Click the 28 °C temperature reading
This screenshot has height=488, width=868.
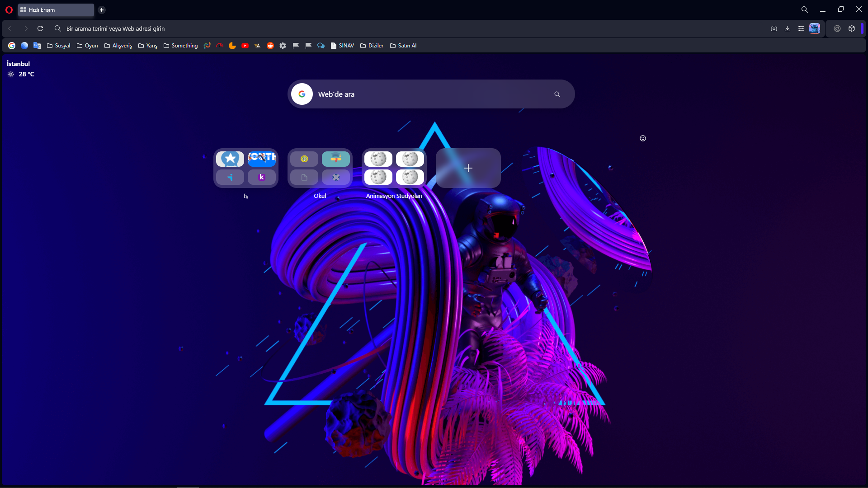tap(27, 74)
